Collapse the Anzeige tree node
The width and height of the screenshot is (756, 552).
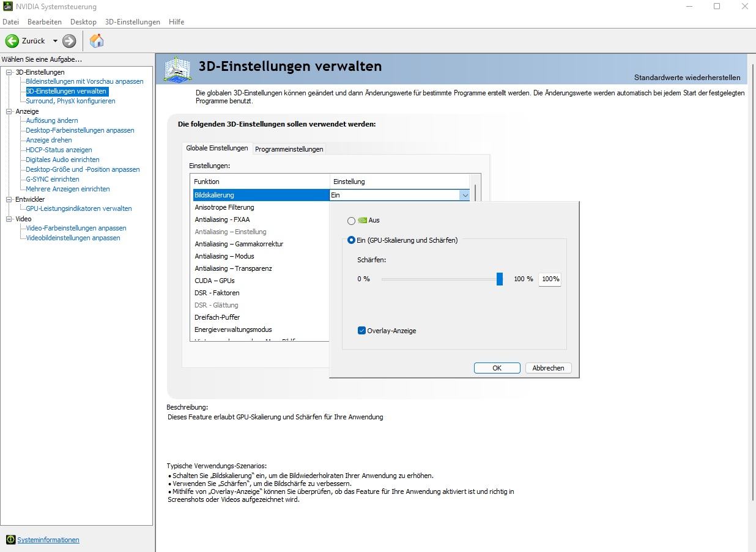[9, 111]
